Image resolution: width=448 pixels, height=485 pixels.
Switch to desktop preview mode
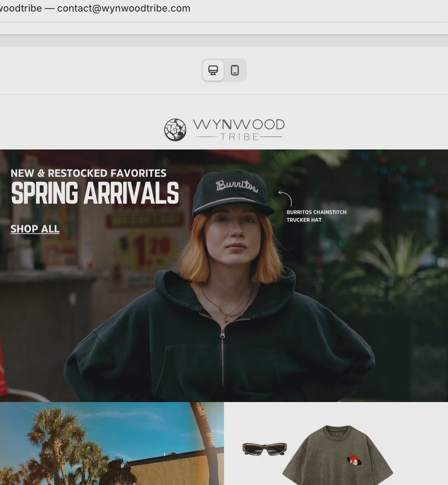(x=213, y=70)
